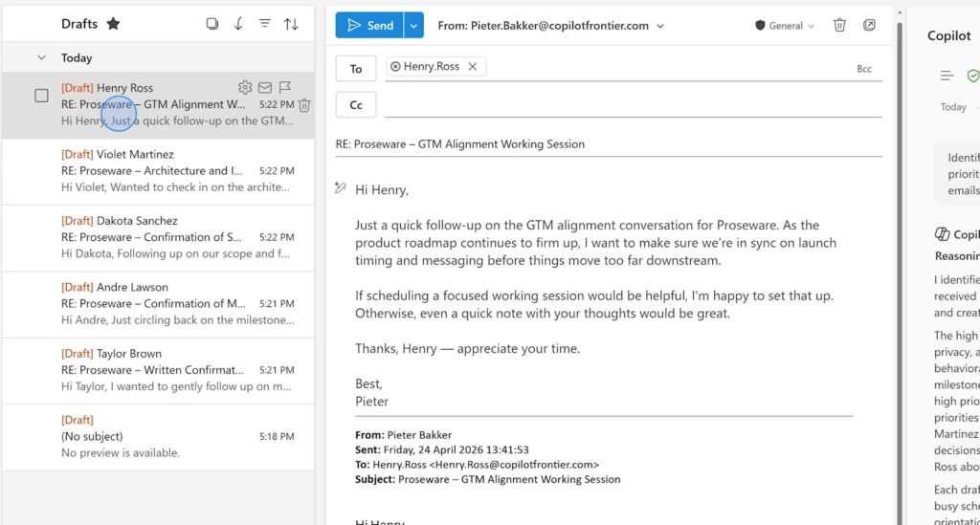Tick the checkbox for the Henry Ross draft
Image resolution: width=980 pixels, height=525 pixels.
click(x=41, y=96)
